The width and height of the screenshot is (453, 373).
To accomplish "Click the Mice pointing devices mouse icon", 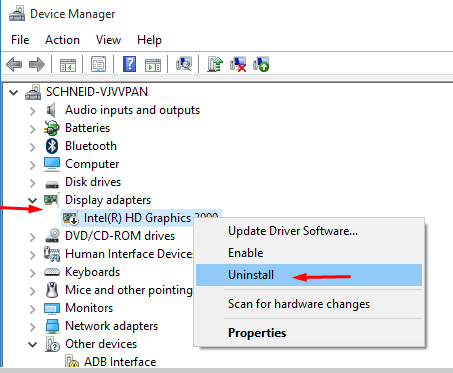I will (x=52, y=290).
